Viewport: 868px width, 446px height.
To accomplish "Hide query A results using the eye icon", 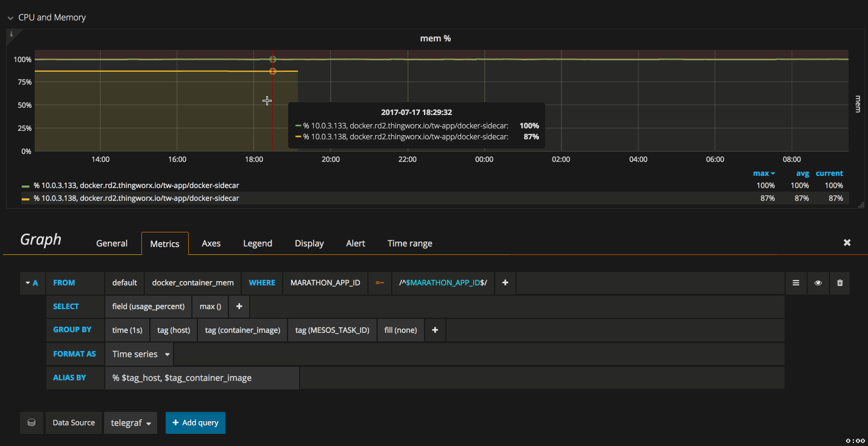I will pyautogui.click(x=818, y=283).
